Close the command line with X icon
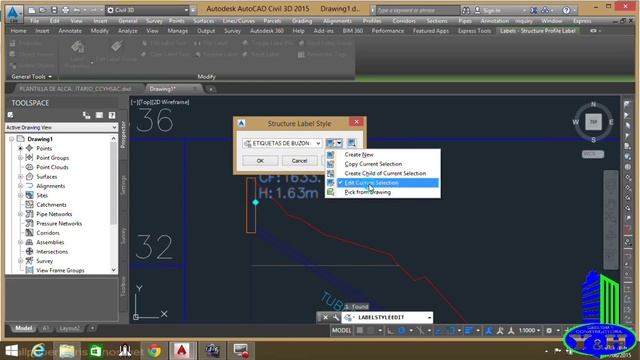640x360 pixels. (x=325, y=317)
